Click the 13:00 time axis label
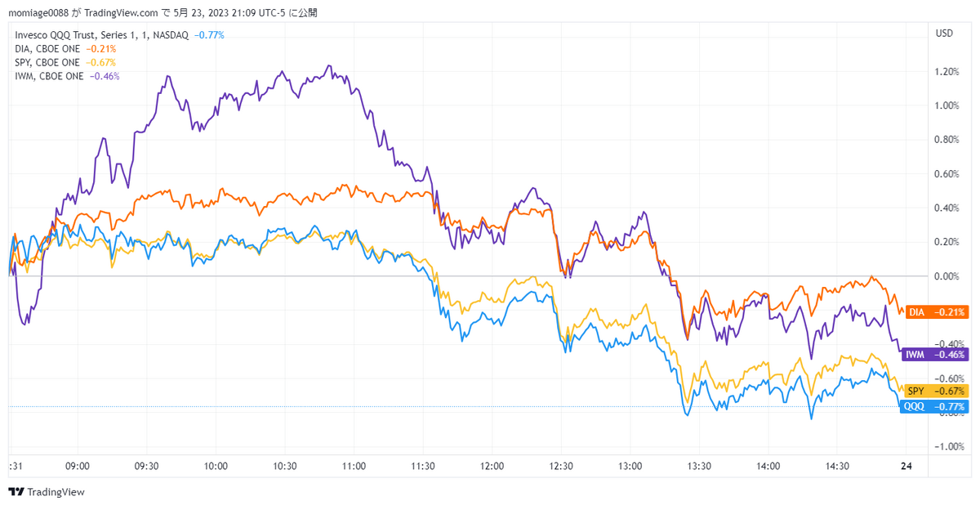The height and width of the screenshot is (506, 980). point(630,466)
